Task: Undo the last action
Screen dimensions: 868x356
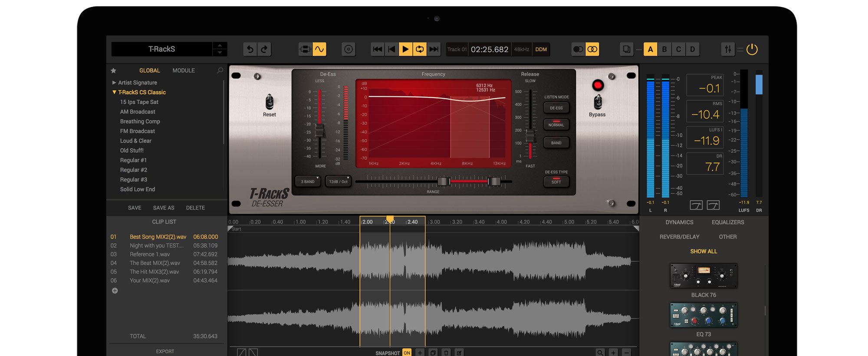Action: click(250, 49)
